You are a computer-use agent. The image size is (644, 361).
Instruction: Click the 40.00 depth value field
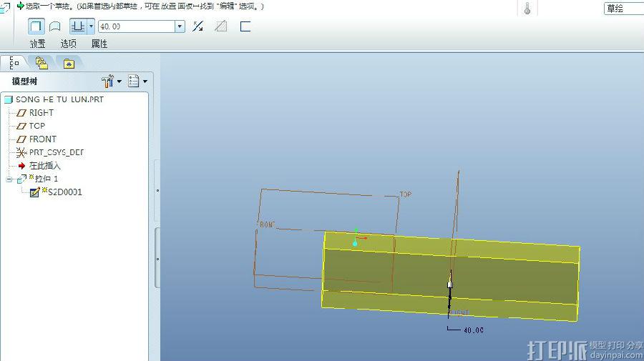point(136,26)
